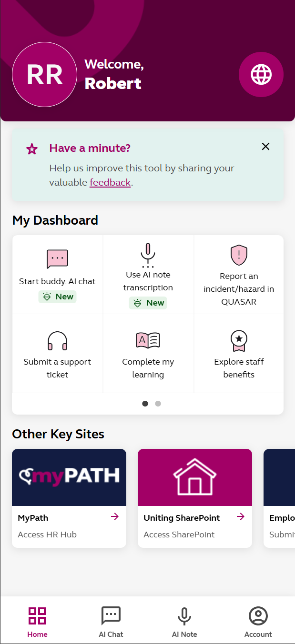Submit a support ticket headset tile
Image resolution: width=295 pixels, height=644 pixels.
pyautogui.click(x=57, y=354)
